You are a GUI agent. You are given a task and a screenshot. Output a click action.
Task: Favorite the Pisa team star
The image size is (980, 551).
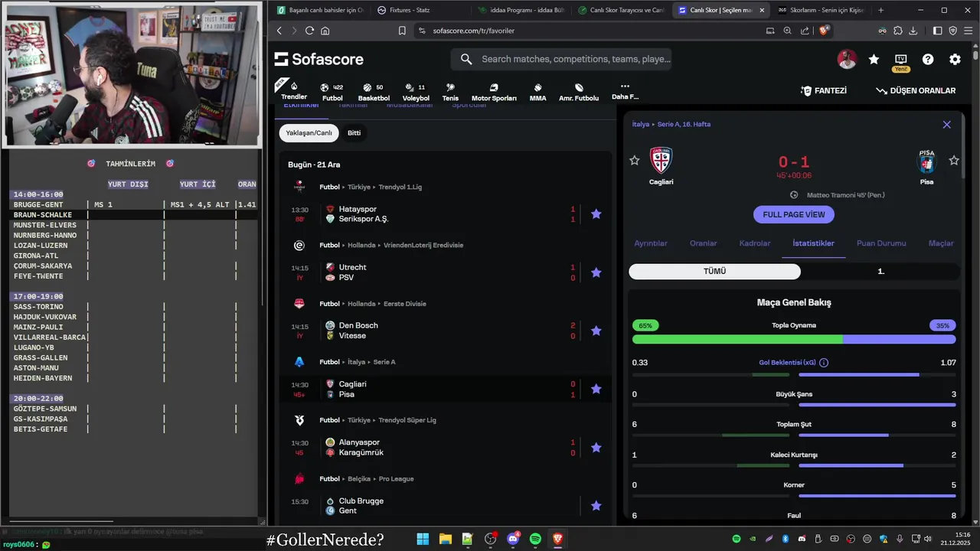[954, 161]
